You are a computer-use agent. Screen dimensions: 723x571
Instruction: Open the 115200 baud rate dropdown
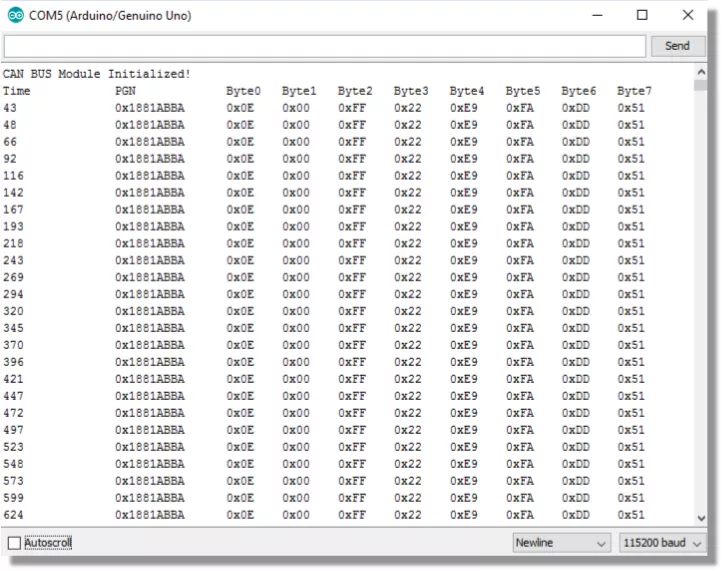pyautogui.click(x=662, y=543)
